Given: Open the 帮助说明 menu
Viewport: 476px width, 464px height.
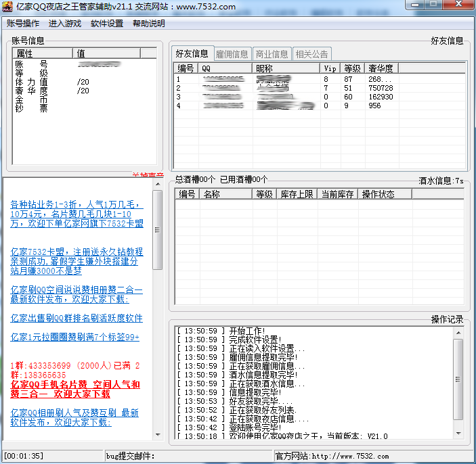Looking at the screenshot, I should [149, 24].
